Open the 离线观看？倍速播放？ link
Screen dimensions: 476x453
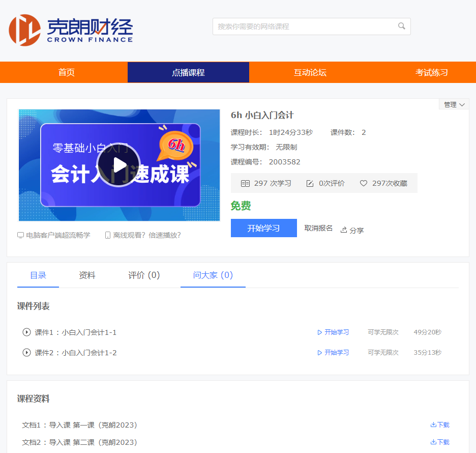point(147,235)
